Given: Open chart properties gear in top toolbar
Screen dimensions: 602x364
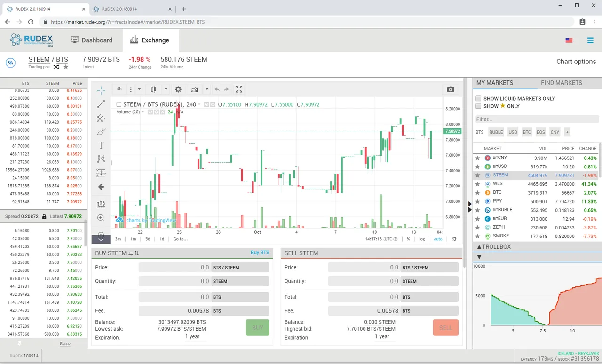Looking at the screenshot, I should pyautogui.click(x=178, y=89).
